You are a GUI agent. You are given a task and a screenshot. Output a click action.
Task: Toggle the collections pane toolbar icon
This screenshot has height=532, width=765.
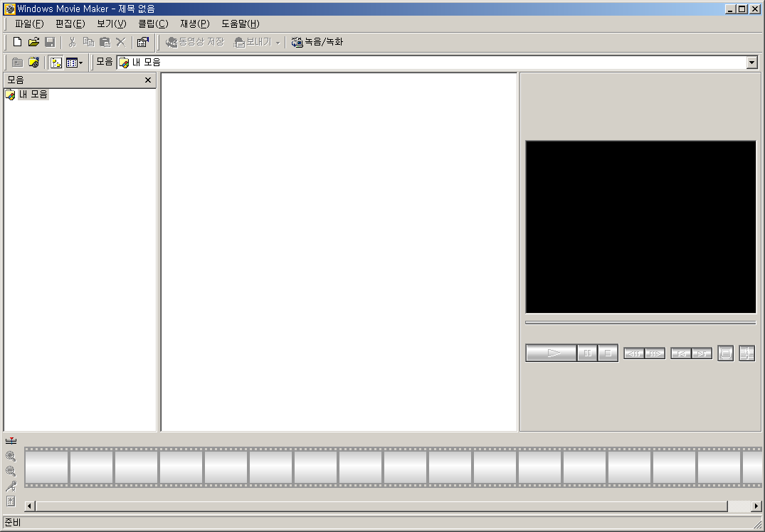click(x=56, y=63)
